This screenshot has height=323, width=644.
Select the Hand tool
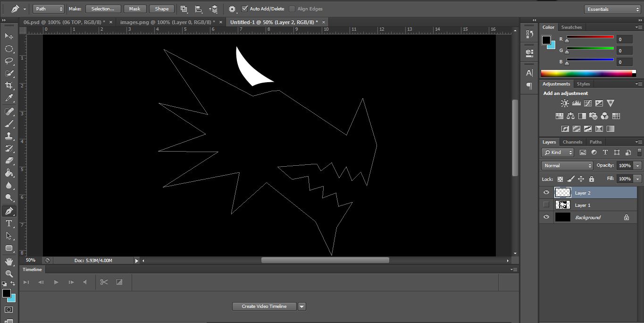pos(9,261)
